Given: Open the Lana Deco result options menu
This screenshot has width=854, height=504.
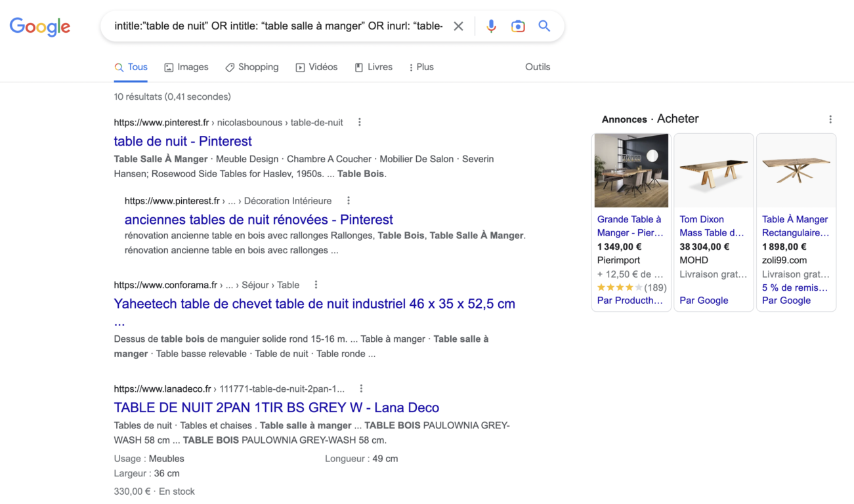Looking at the screenshot, I should (x=360, y=388).
